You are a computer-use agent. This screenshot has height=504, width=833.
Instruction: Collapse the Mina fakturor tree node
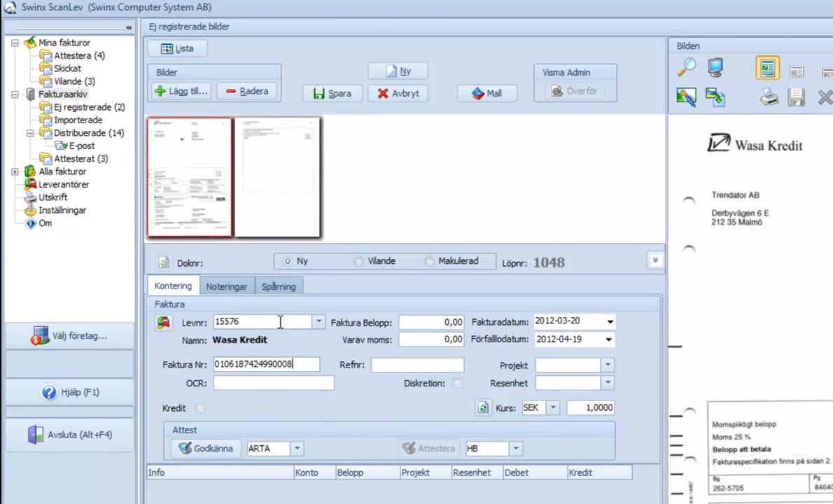[15, 43]
